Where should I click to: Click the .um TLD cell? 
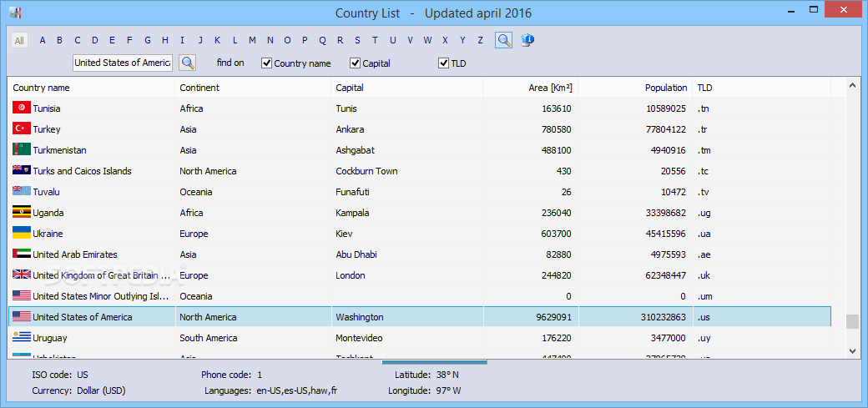coord(704,296)
